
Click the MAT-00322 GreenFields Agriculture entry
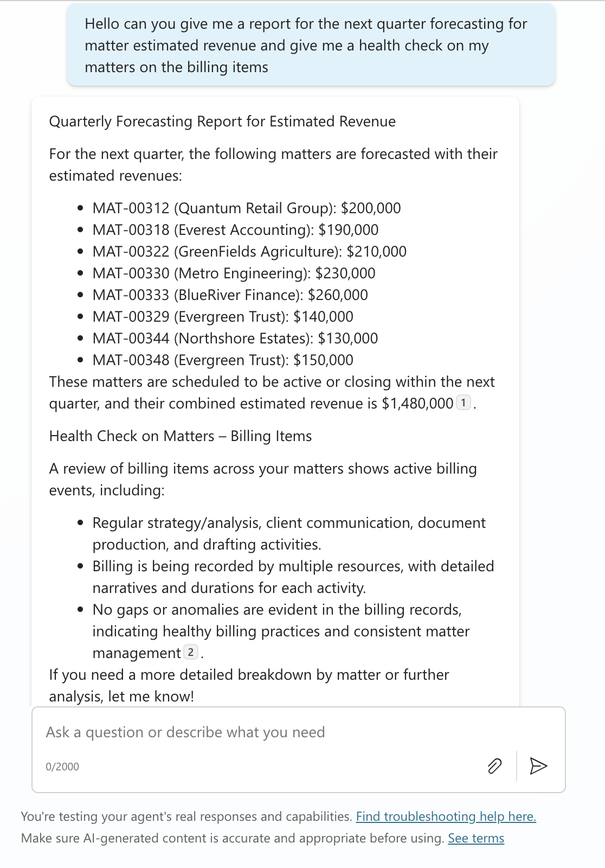tap(249, 252)
